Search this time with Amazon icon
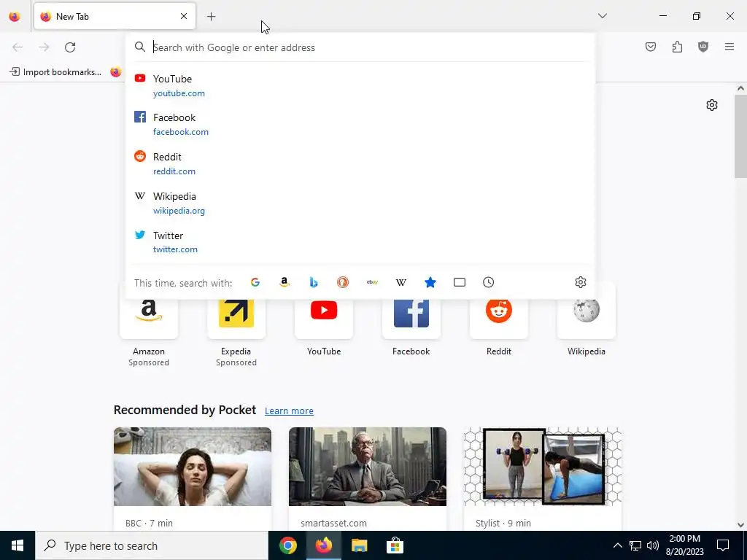Viewport: 747px width, 560px height. (285, 282)
